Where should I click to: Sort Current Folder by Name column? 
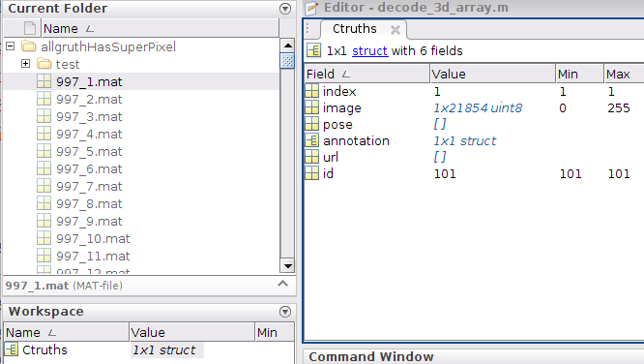coord(161,28)
